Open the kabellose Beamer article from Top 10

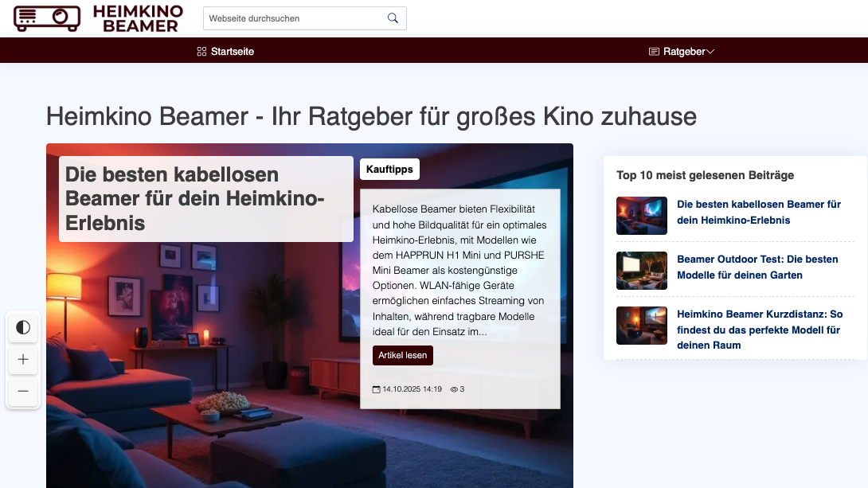[x=757, y=213]
